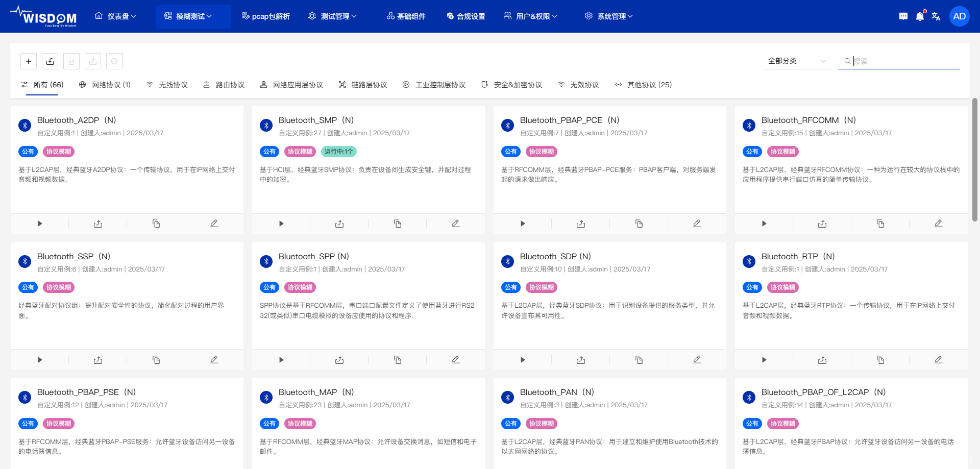
Task: Copy the Bluetooth_PBAP_PCE protocol card
Action: [639, 224]
